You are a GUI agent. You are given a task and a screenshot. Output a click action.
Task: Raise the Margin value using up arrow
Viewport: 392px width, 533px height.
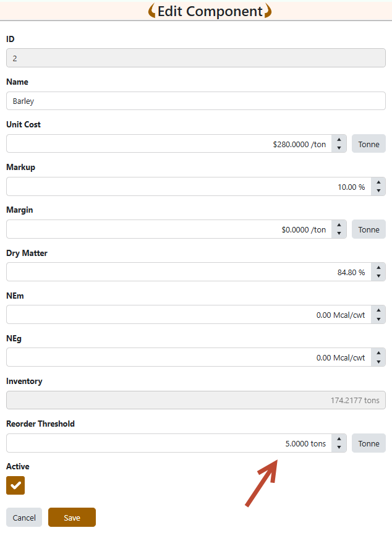[339, 225]
